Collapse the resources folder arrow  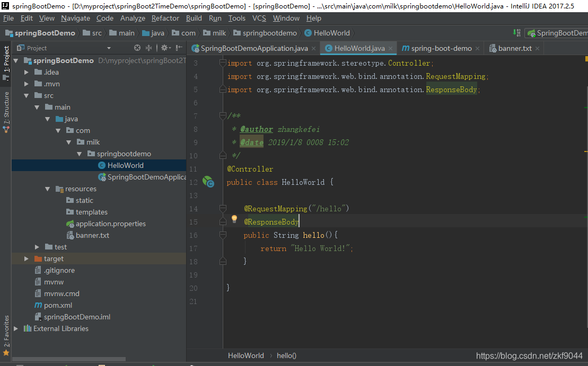click(x=47, y=189)
